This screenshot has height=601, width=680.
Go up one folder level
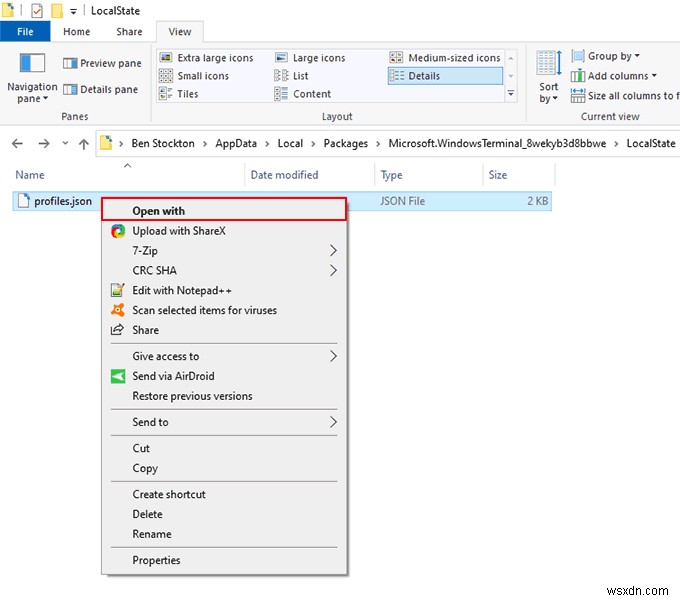click(84, 144)
